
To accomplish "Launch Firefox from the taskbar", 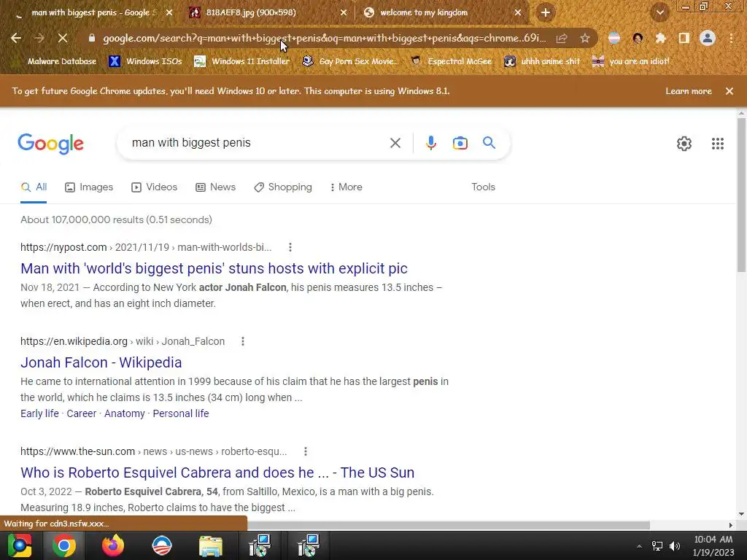I will 113,545.
